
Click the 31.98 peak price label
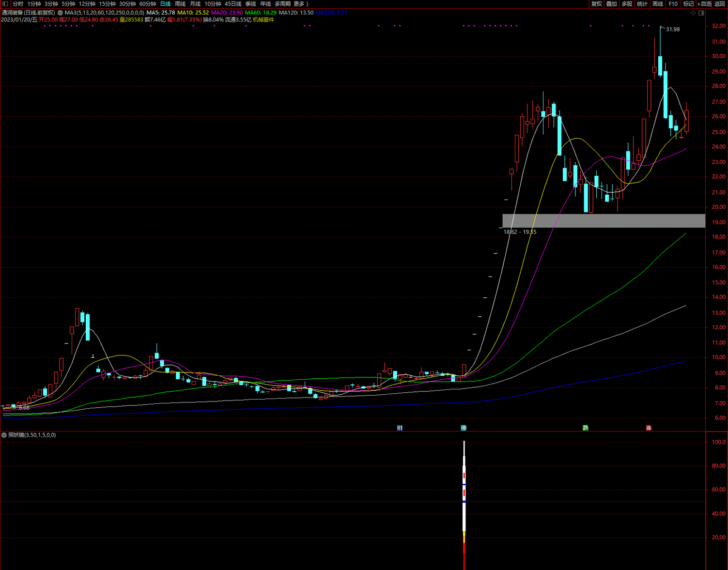[x=673, y=30]
